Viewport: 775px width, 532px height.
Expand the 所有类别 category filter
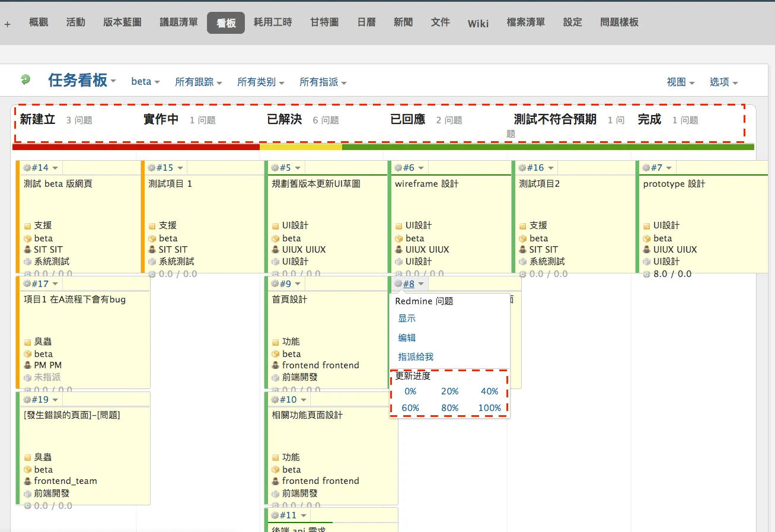[261, 82]
